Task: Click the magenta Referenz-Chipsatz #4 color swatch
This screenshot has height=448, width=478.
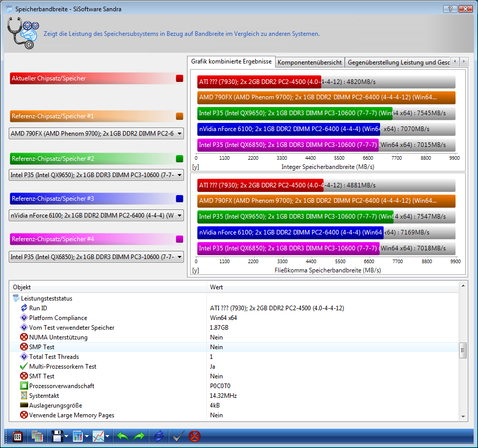Action: [179, 239]
